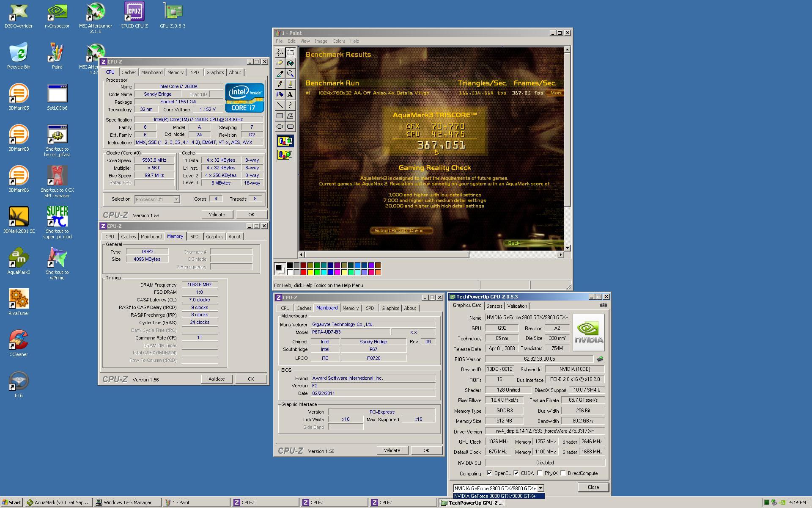812x508 pixels.
Task: Click OK in the Memory CPU-Z window
Action: click(251, 379)
